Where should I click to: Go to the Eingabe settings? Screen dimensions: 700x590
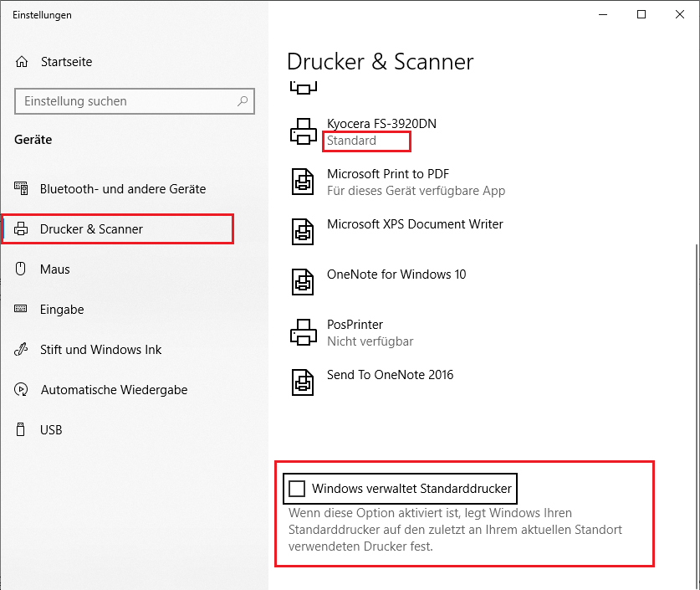coord(62,310)
